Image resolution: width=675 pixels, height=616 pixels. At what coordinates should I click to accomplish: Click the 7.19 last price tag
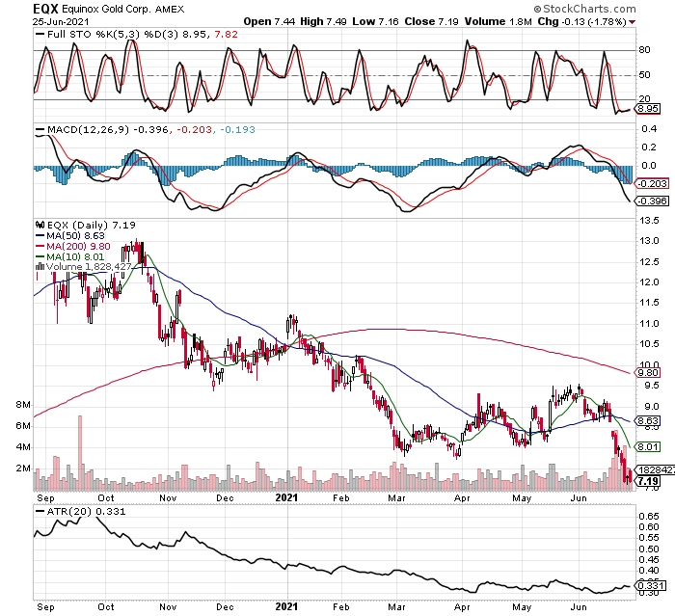(x=648, y=481)
